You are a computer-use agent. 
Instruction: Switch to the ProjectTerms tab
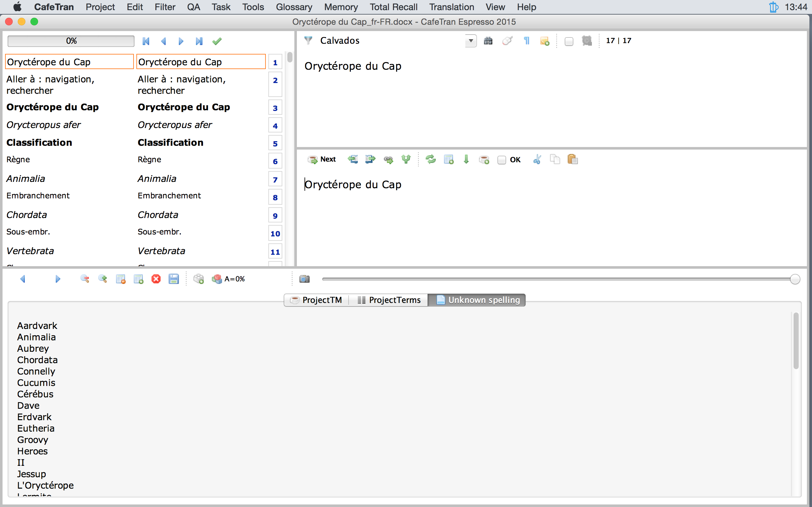tap(389, 300)
